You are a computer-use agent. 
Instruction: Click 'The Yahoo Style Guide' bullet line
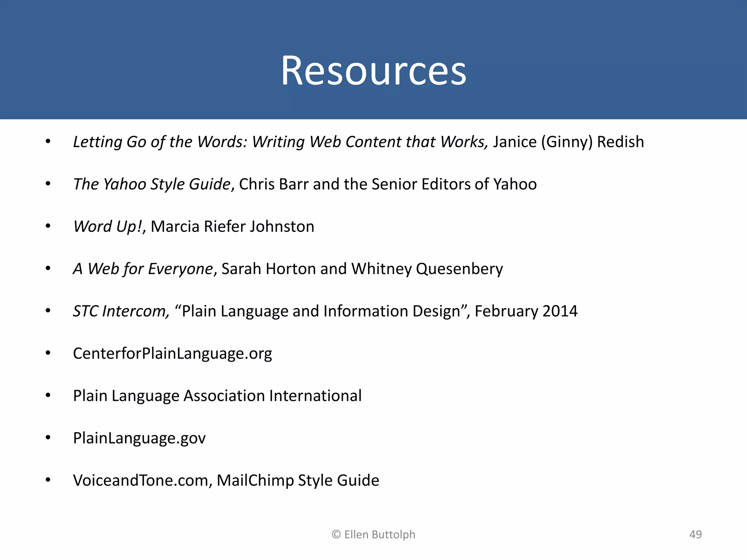point(305,184)
